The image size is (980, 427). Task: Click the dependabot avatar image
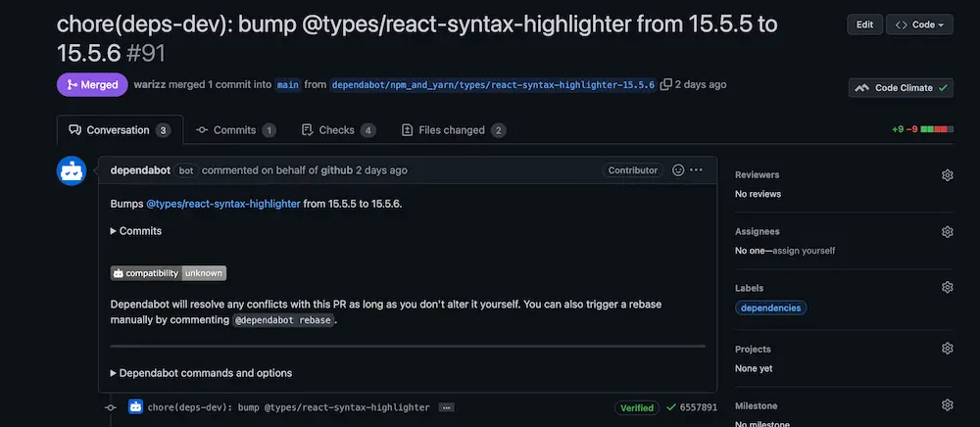[x=72, y=171]
